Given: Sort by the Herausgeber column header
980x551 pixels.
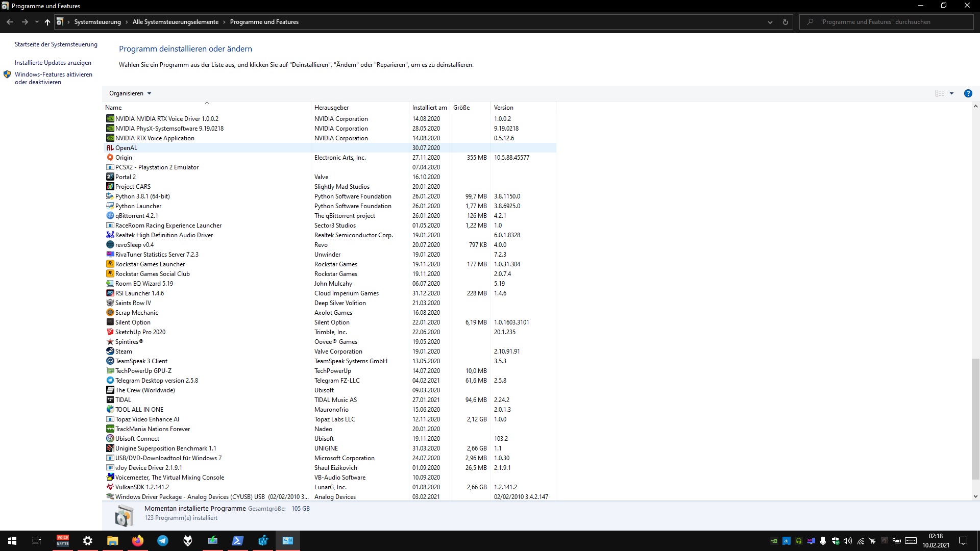Looking at the screenshot, I should (360, 108).
